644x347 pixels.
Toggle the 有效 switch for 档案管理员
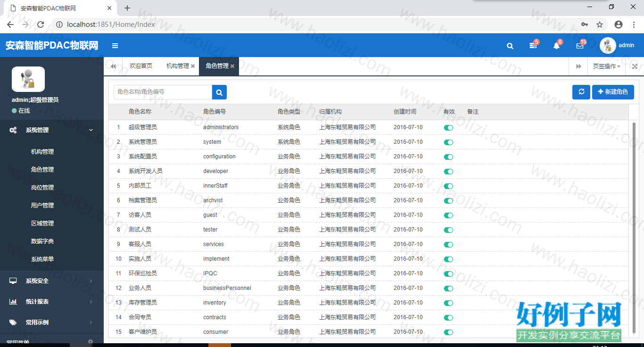(448, 201)
